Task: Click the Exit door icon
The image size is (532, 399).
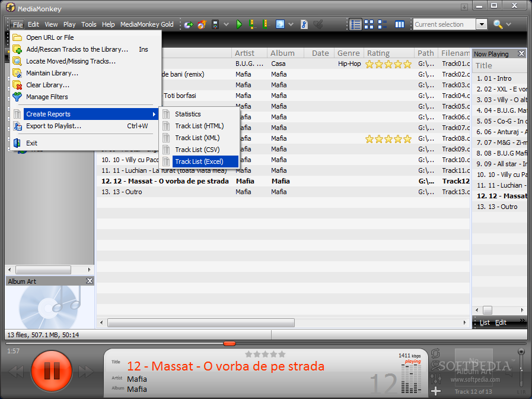Action: 17,143
